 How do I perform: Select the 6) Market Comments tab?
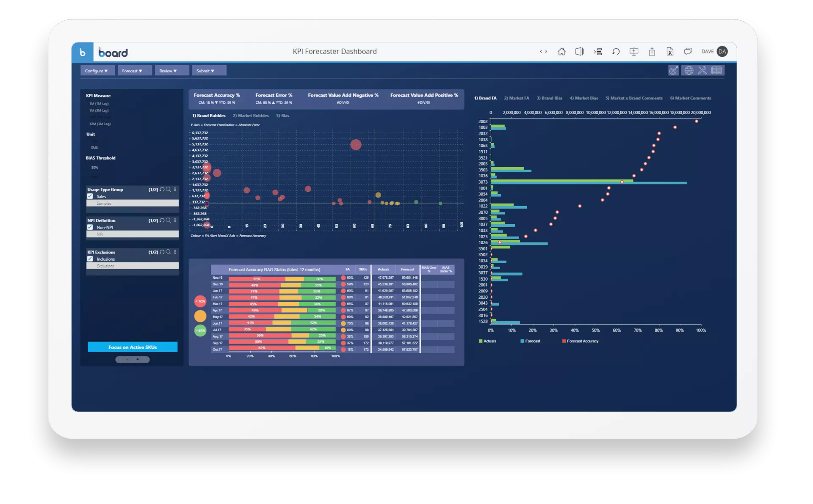click(x=691, y=98)
